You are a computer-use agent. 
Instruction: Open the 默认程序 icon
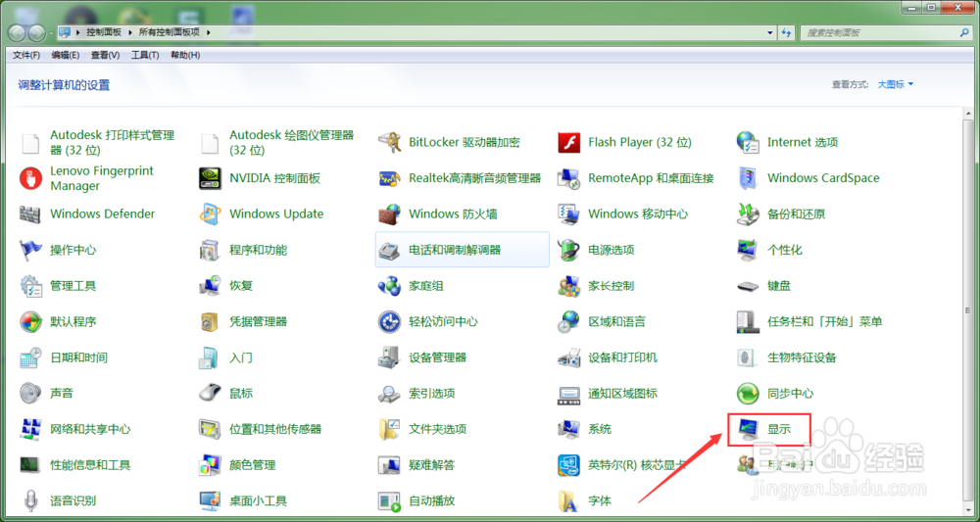(x=30, y=321)
